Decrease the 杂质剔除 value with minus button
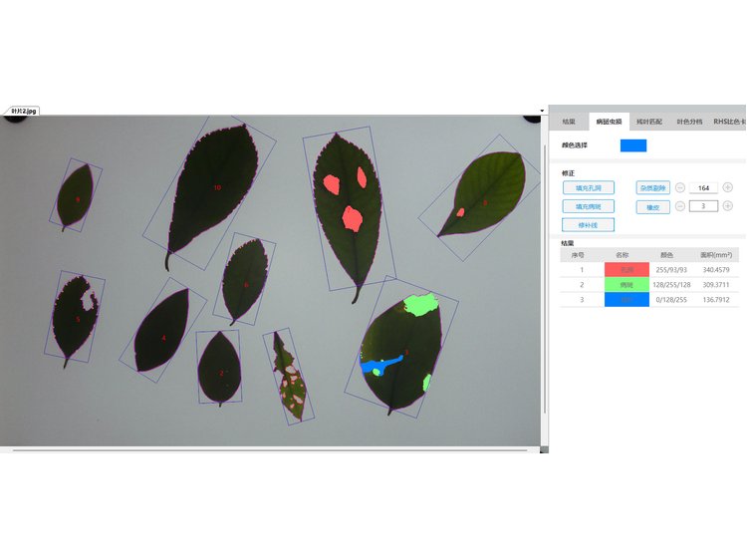The height and width of the screenshot is (560, 747). coord(680,187)
